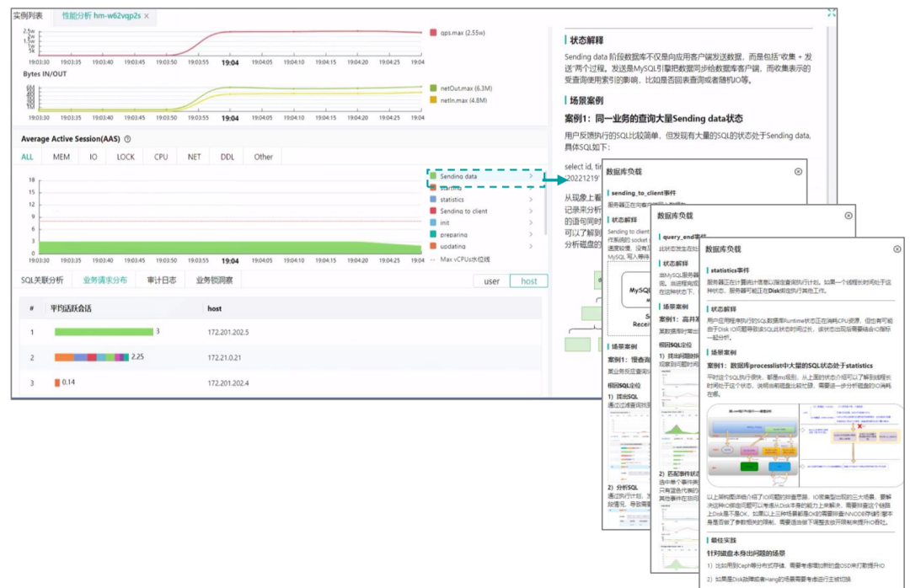
Task: Click the sending_to_client事件 heading
Action: click(643, 193)
